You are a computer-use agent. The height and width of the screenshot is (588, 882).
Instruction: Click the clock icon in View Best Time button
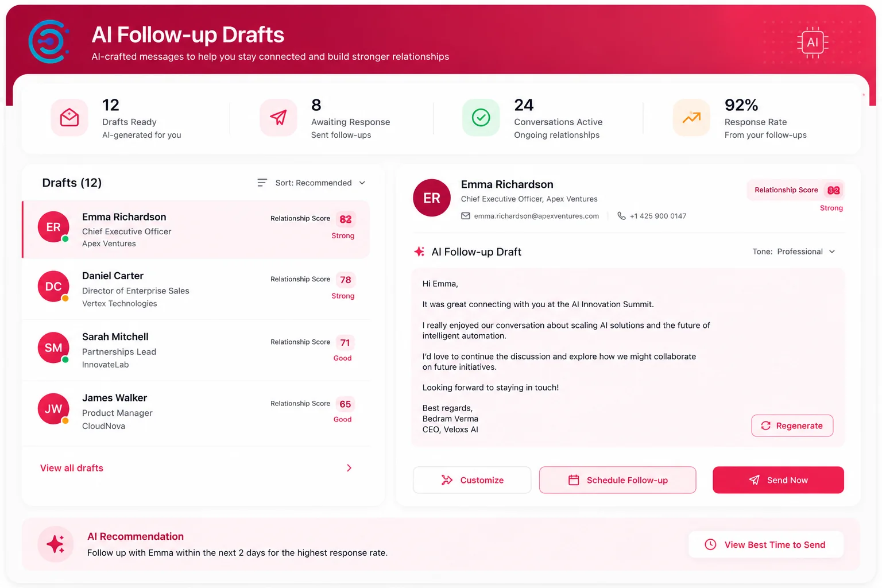point(710,544)
